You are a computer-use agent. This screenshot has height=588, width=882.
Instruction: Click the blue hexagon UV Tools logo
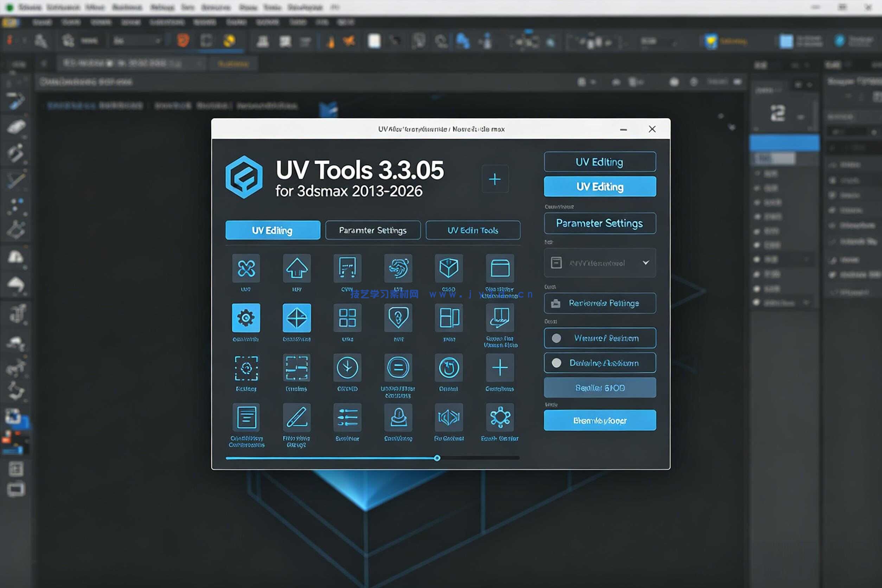click(x=244, y=177)
